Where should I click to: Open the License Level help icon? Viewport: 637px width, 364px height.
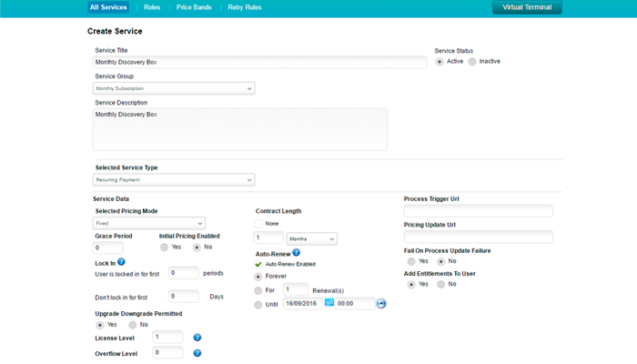tap(197, 338)
